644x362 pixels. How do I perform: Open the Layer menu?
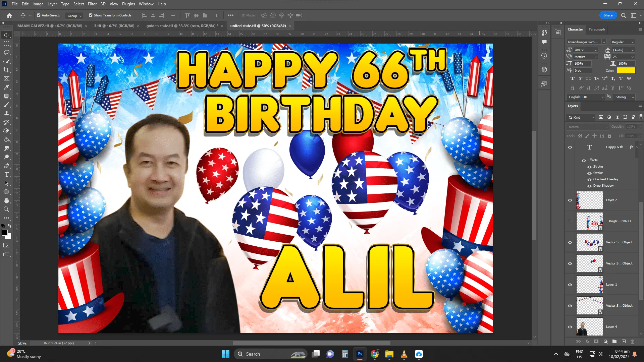coord(52,4)
